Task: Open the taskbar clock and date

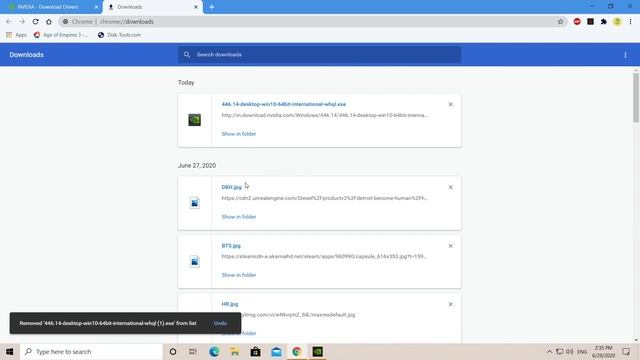Action: pos(603,351)
